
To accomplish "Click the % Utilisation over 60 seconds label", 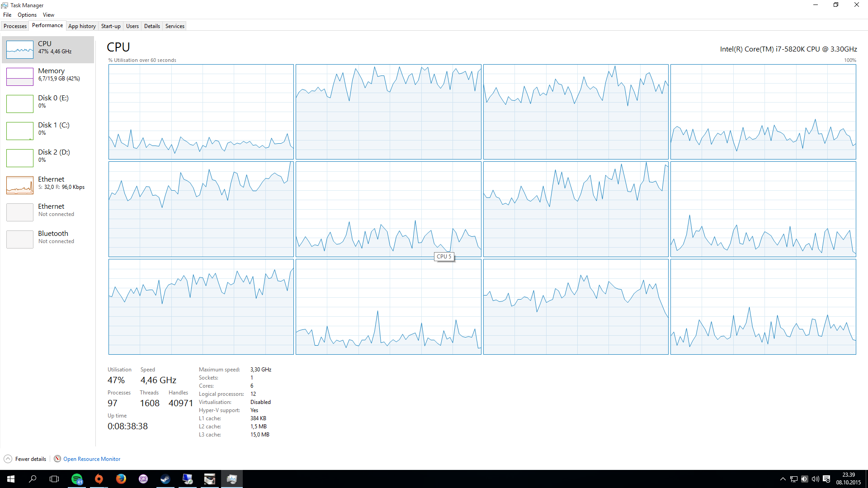I will tap(142, 60).
